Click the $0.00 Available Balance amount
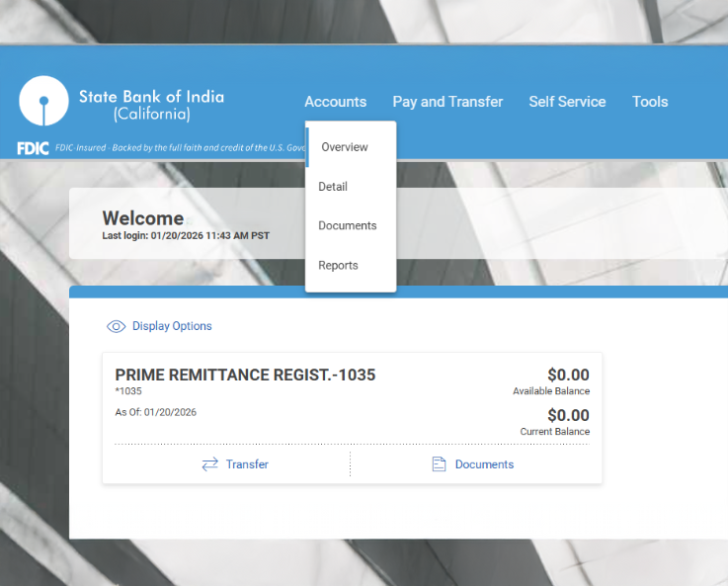Screen dimensions: 728x586 [x=568, y=376]
